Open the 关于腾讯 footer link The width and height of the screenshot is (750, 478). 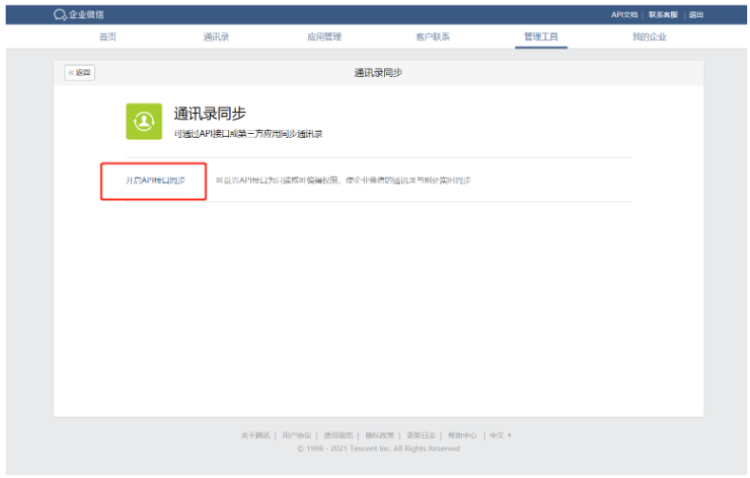pos(255,435)
